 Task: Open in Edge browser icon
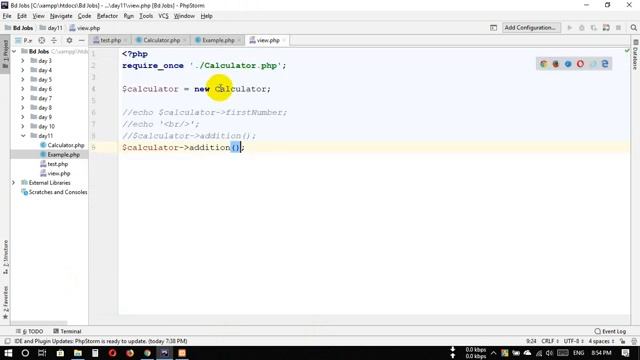(605, 64)
